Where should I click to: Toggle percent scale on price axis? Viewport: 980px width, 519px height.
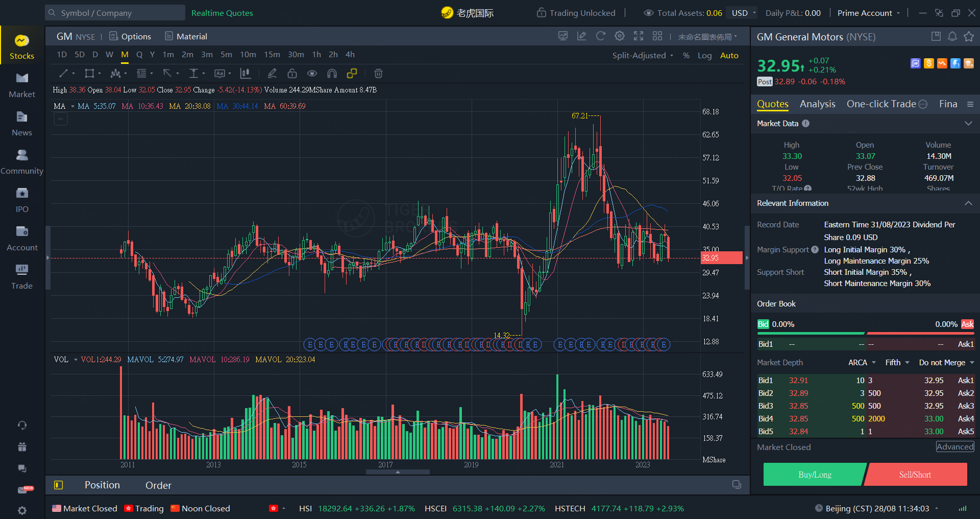686,55
